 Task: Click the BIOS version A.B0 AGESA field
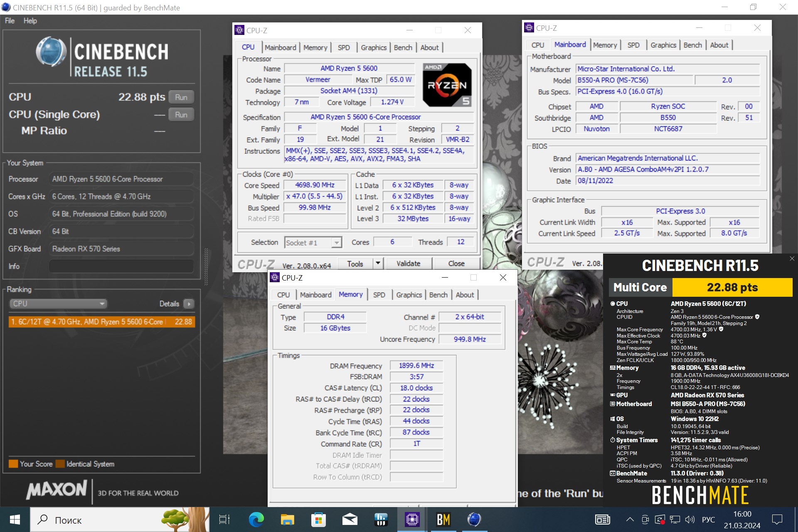[667, 169]
